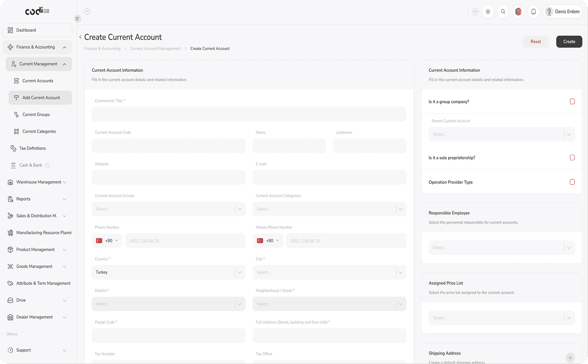Open search with the magnifier icon

click(x=503, y=12)
